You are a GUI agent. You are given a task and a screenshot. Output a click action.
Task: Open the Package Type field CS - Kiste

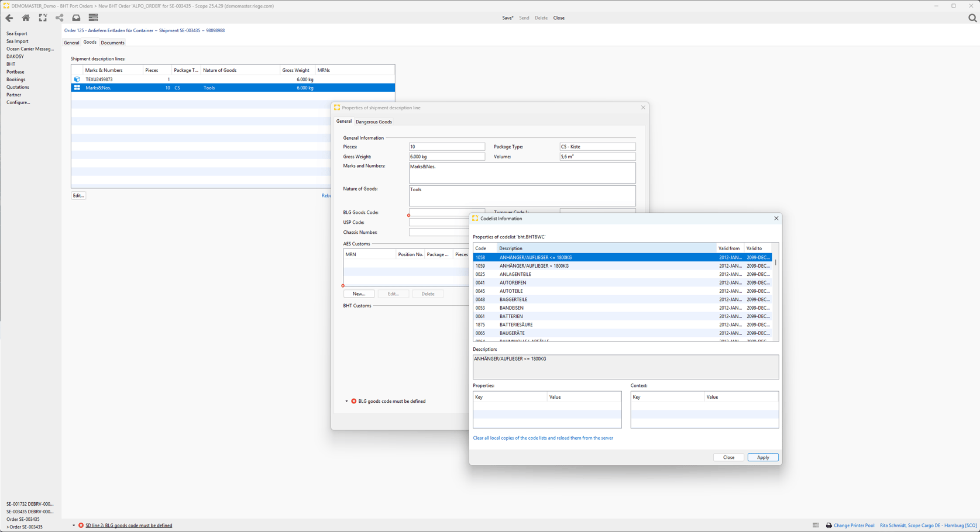pyautogui.click(x=597, y=147)
